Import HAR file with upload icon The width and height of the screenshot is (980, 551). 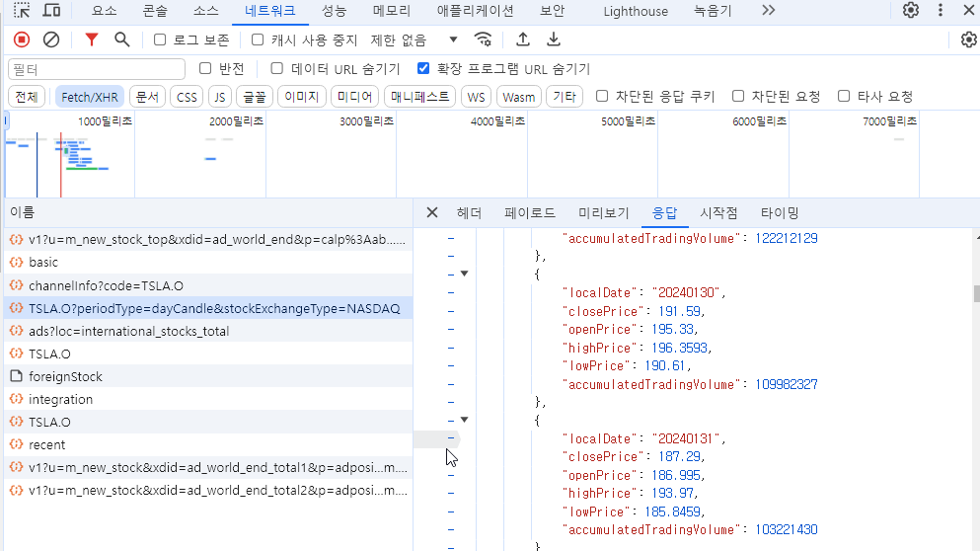tap(522, 39)
